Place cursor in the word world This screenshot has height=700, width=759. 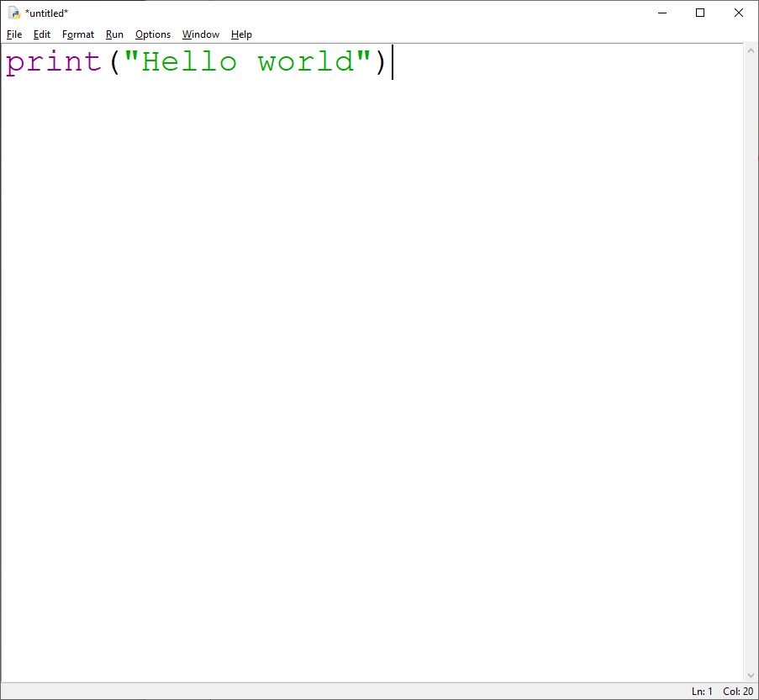306,62
